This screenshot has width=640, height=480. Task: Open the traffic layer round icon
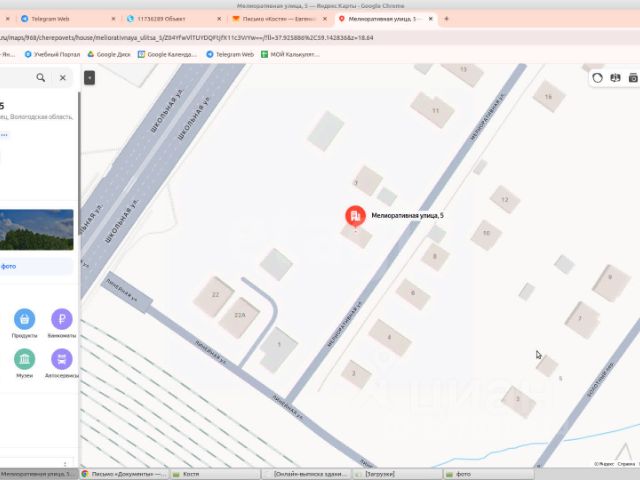tap(597, 78)
